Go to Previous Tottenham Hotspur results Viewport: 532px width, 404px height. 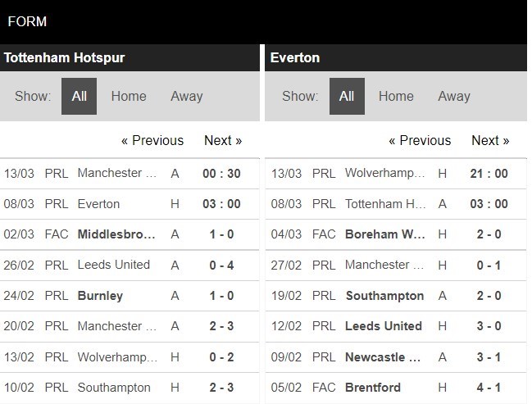(x=152, y=140)
